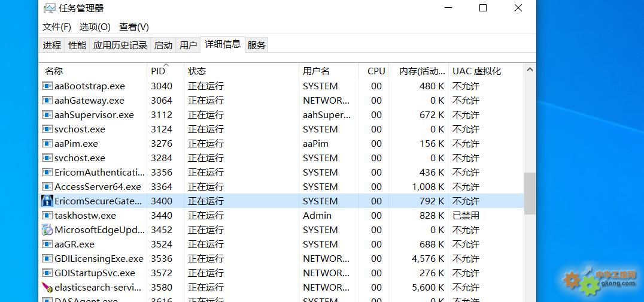The height and width of the screenshot is (302, 644).
Task: Sort by the 内存(活动... column header
Action: (x=418, y=71)
